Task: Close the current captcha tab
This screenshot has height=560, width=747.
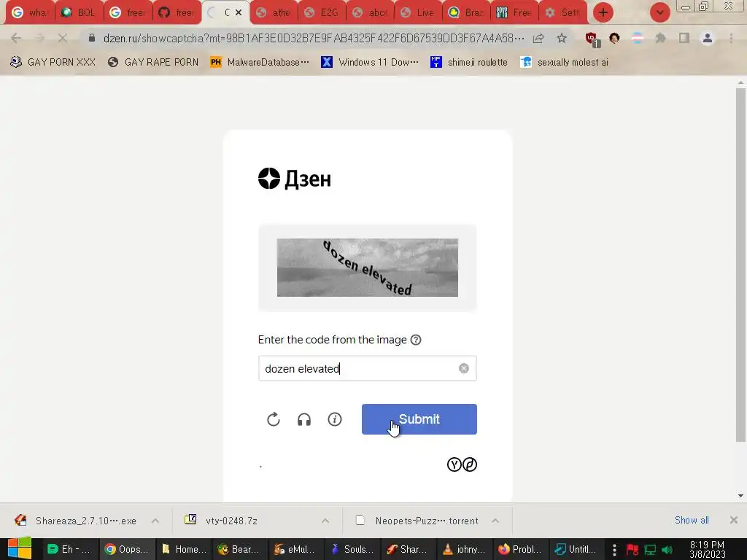Action: click(x=239, y=12)
